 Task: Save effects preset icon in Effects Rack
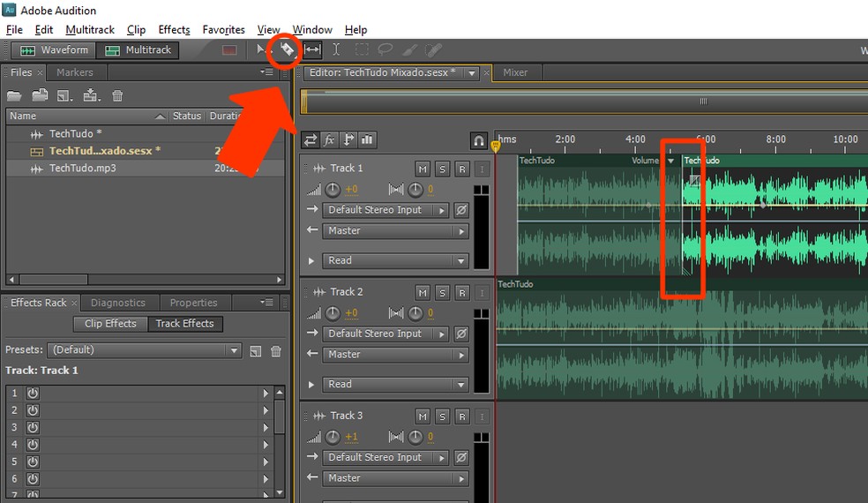255,351
